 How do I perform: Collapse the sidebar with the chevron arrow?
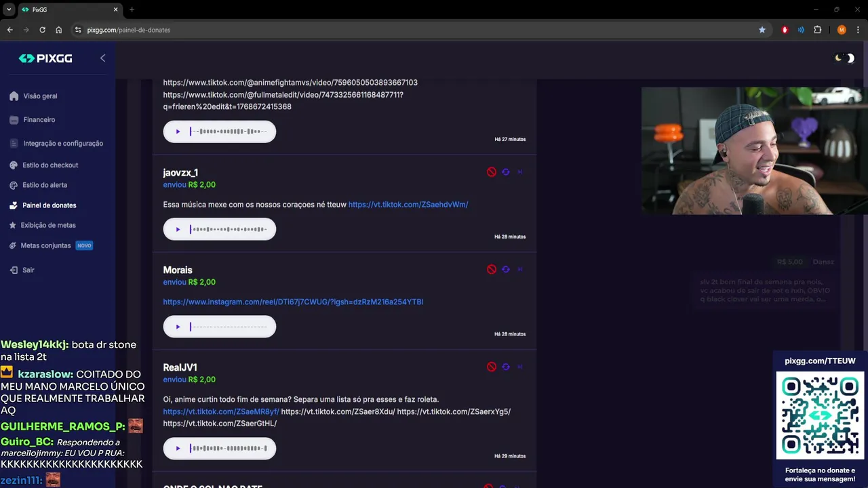point(103,58)
